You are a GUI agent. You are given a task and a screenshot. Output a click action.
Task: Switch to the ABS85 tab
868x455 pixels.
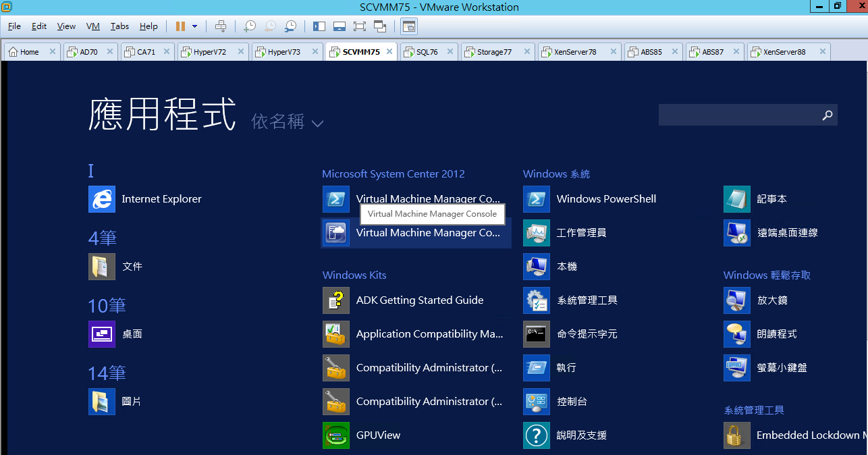tap(653, 52)
